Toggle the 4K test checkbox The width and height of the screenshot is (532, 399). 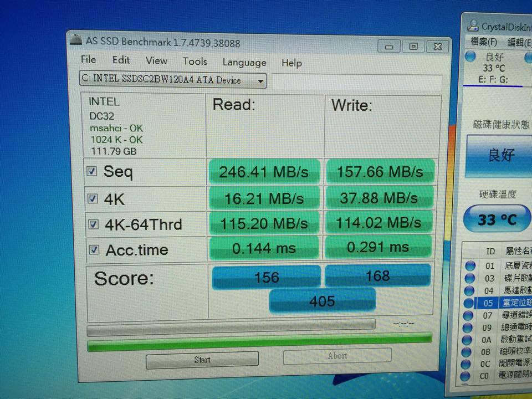point(93,198)
